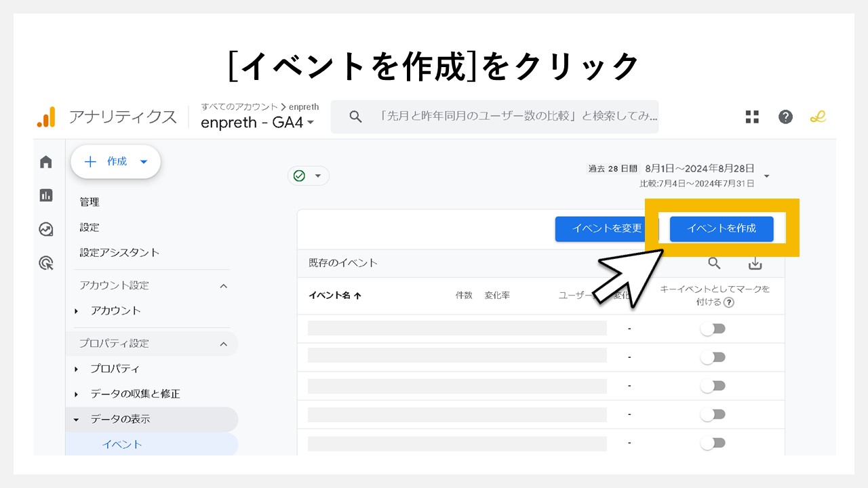Click the search icon above the events table
The height and width of the screenshot is (488, 868).
713,263
